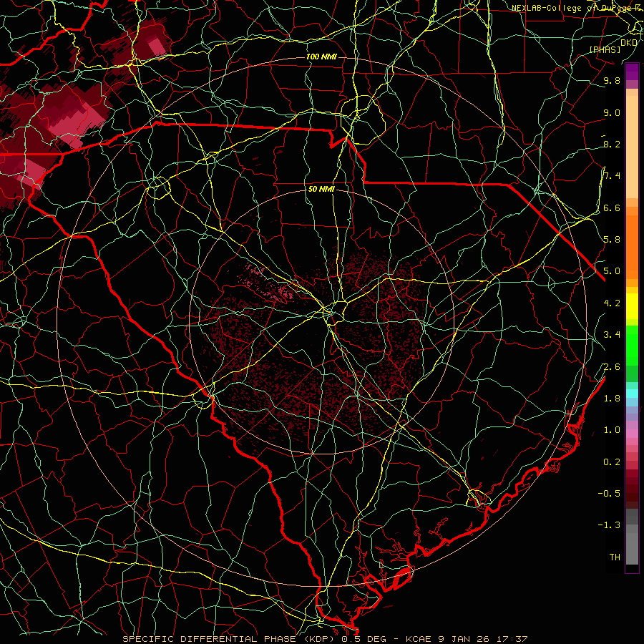The height and width of the screenshot is (644, 644).
Task: Select the 9.0 legend value
Action: point(612,113)
